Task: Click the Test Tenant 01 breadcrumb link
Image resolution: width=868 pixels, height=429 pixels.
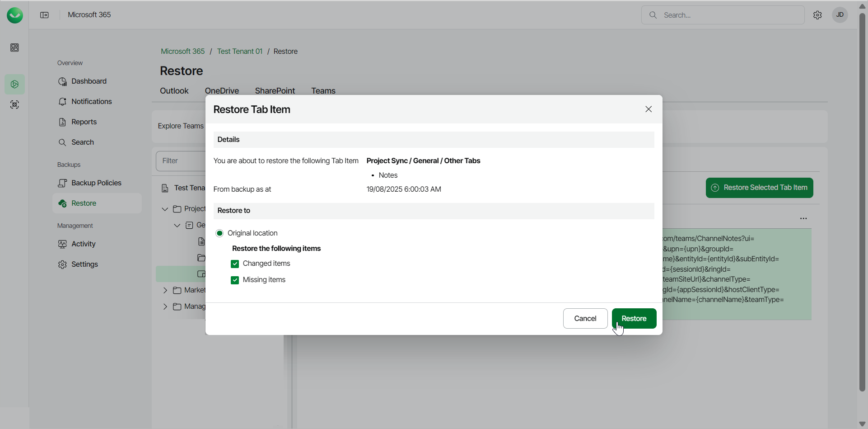Action: coord(239,52)
